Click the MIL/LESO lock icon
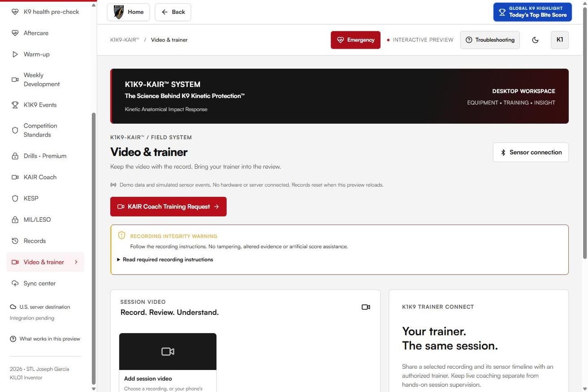This screenshot has width=588, height=392. (15, 220)
